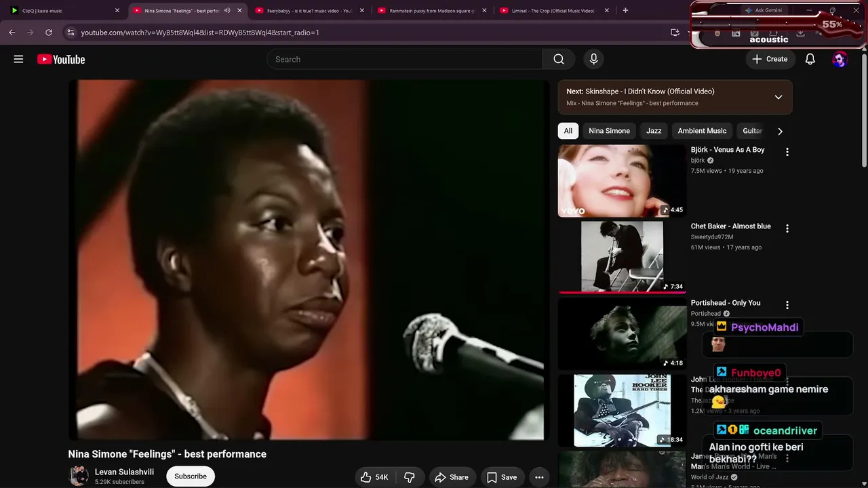Play the Björk video thumbnail
The height and width of the screenshot is (488, 868).
click(622, 181)
